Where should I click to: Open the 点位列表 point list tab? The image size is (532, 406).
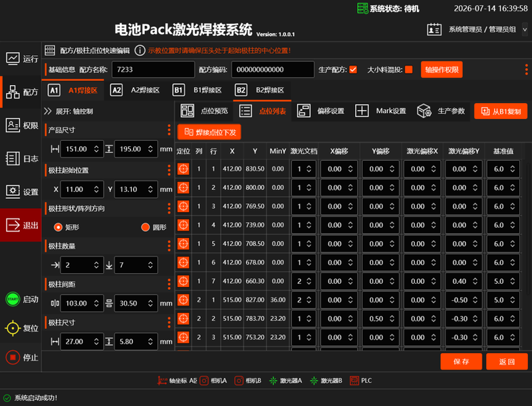(262, 111)
